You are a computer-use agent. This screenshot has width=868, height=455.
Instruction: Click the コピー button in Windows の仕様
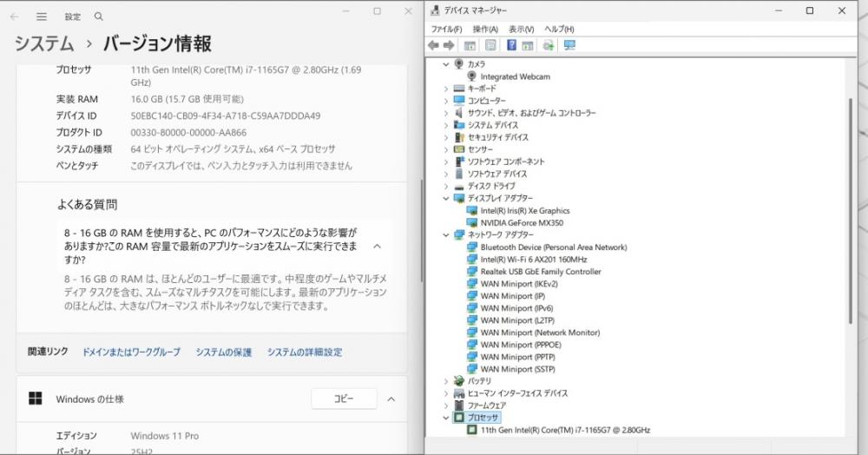[x=344, y=399]
